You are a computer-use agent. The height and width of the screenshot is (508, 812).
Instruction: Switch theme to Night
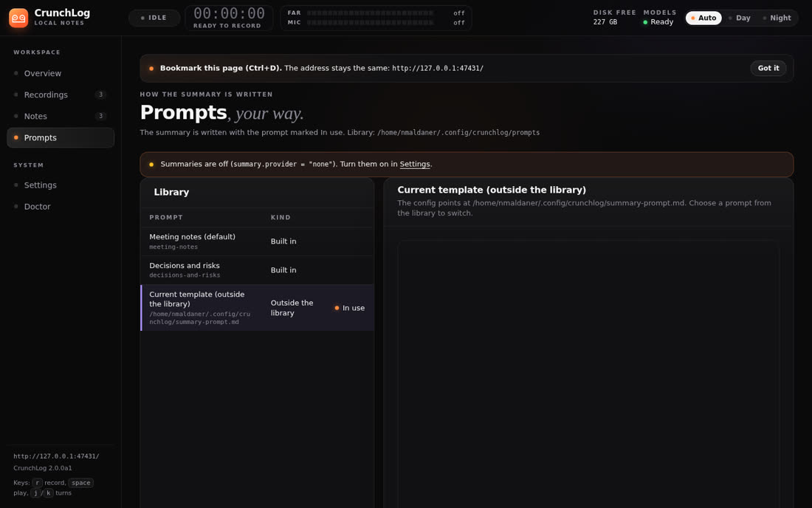[777, 18]
